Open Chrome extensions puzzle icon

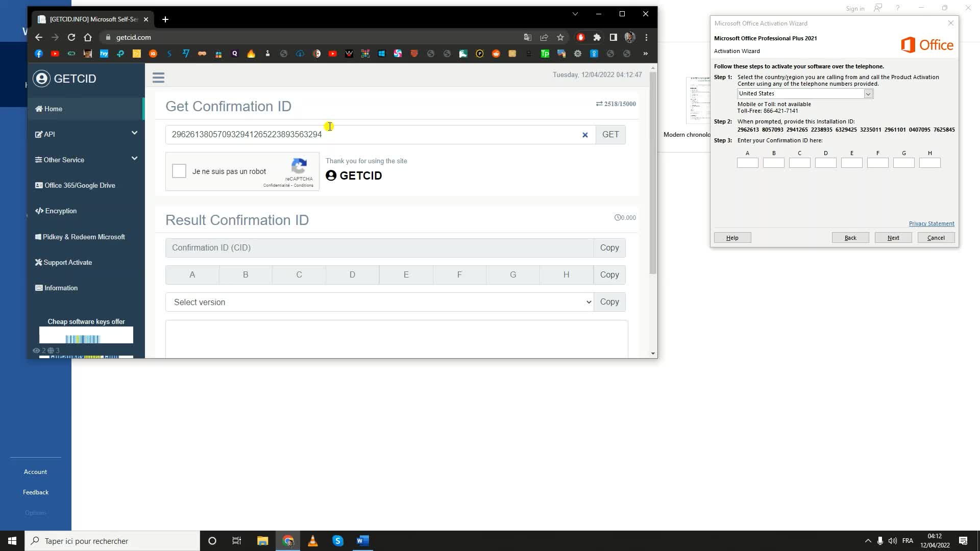pyautogui.click(x=597, y=37)
